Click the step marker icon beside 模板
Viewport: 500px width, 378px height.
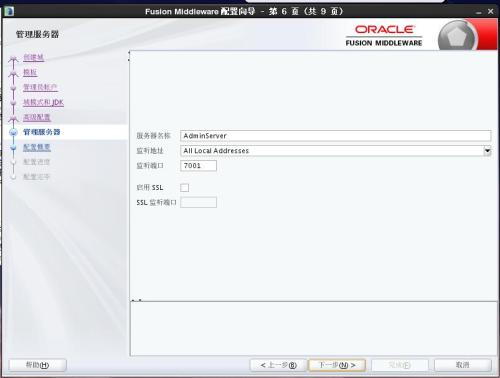click(13, 73)
